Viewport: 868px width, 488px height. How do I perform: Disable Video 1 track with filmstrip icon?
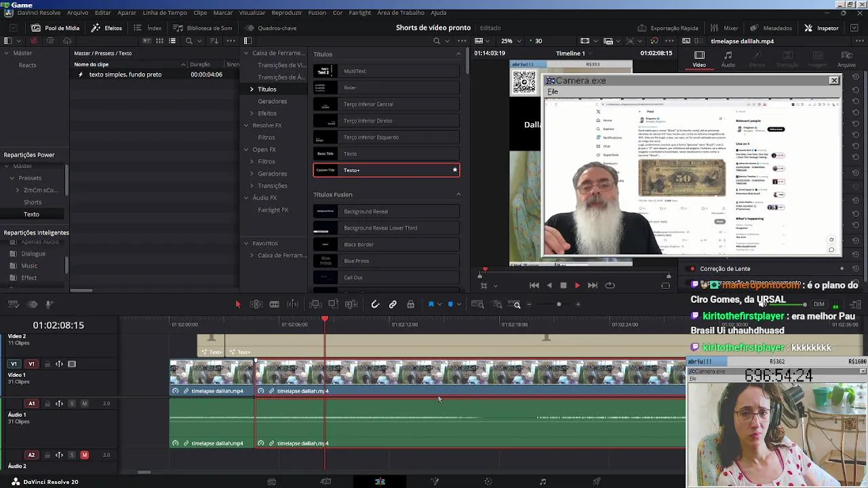click(72, 364)
